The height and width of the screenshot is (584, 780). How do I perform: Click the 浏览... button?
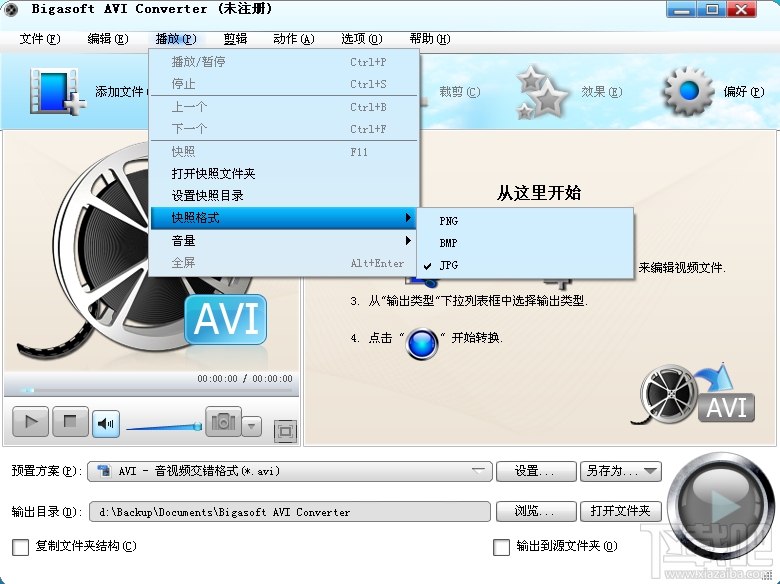tap(536, 511)
